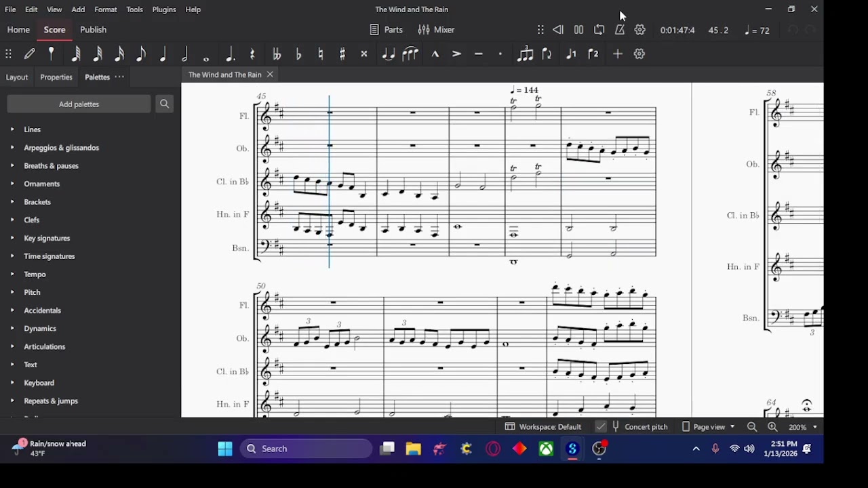
Task: Apply sharp accidental
Action: pos(342,54)
